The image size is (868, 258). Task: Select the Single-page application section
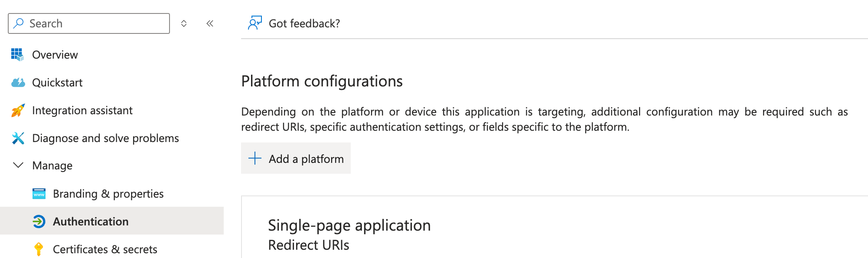pos(349,225)
